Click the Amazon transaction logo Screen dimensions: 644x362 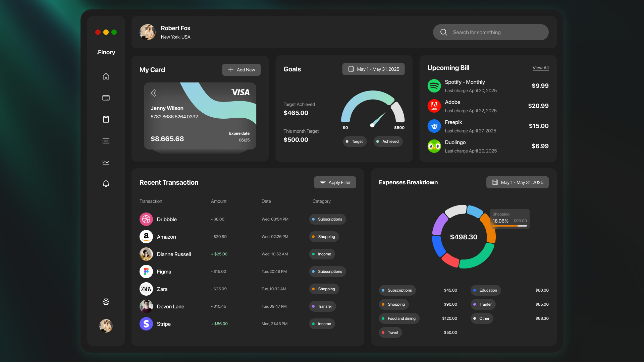(146, 237)
